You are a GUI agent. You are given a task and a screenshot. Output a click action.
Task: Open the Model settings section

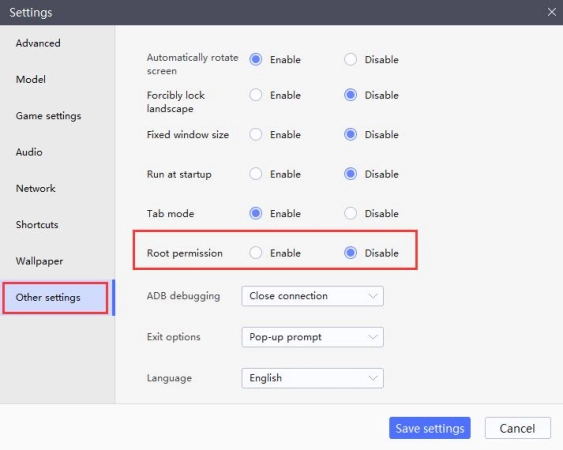(x=31, y=79)
